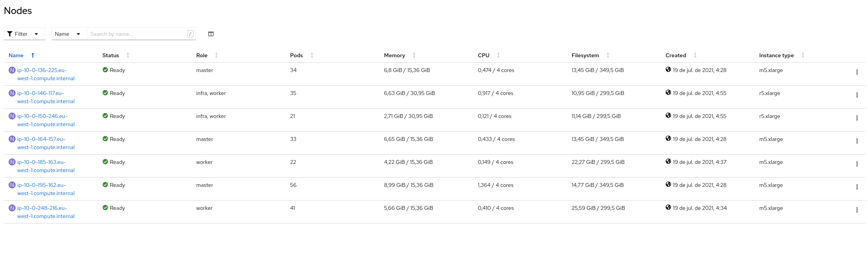Sort nodes by the Role column
This screenshot has width=868, height=271.
click(x=202, y=55)
